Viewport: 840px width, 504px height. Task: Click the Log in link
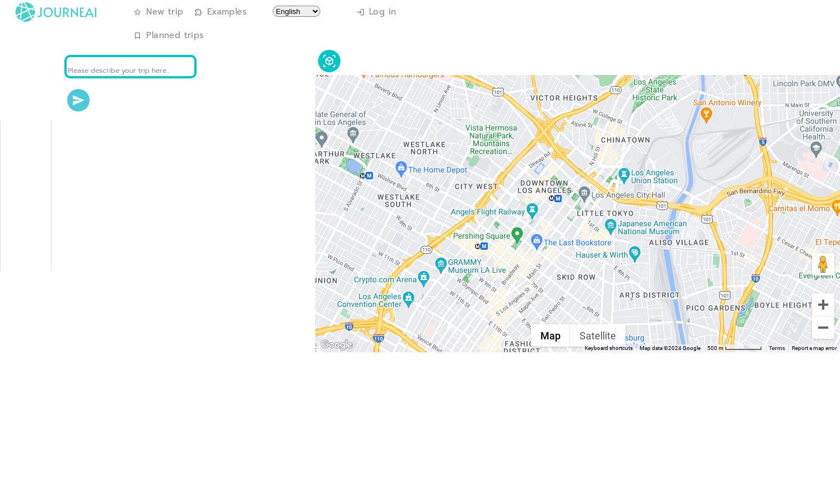coord(376,12)
